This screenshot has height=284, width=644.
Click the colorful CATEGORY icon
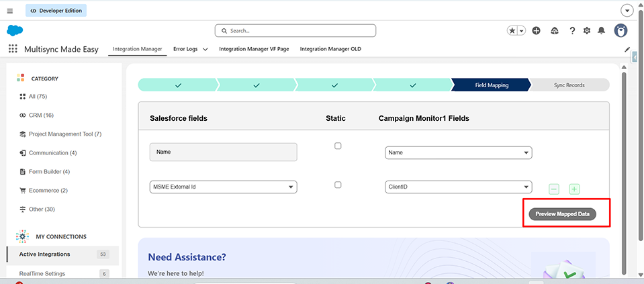(21, 78)
